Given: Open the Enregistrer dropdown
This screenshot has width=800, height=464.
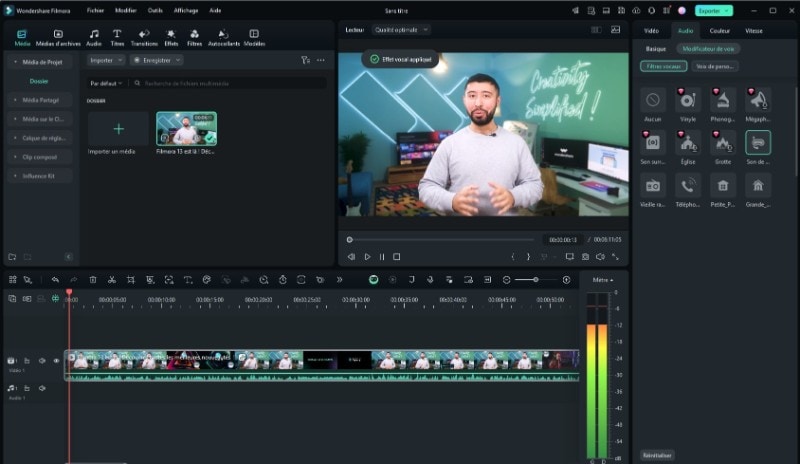Looking at the screenshot, I should tap(157, 60).
